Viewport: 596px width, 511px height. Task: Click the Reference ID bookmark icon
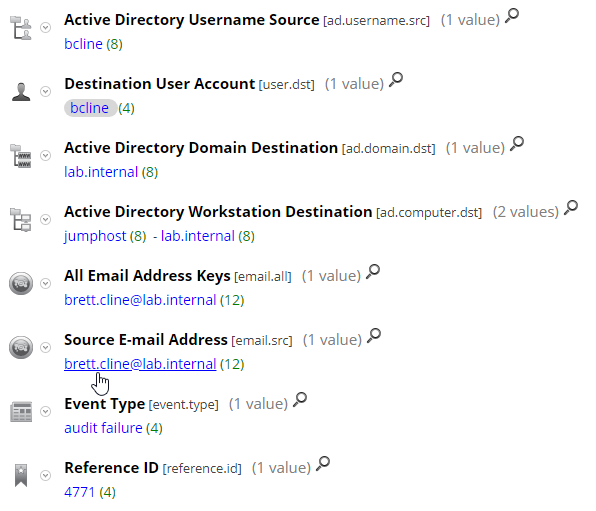pyautogui.click(x=21, y=475)
